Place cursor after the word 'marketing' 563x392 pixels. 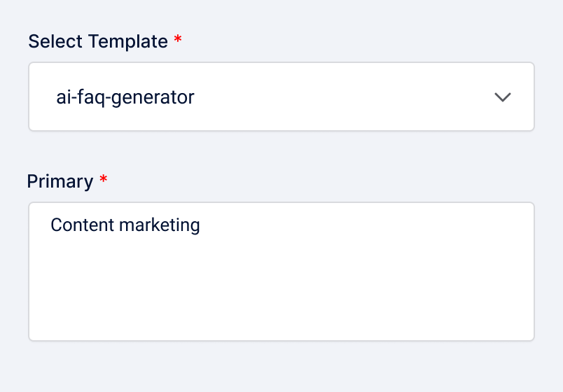tap(201, 225)
